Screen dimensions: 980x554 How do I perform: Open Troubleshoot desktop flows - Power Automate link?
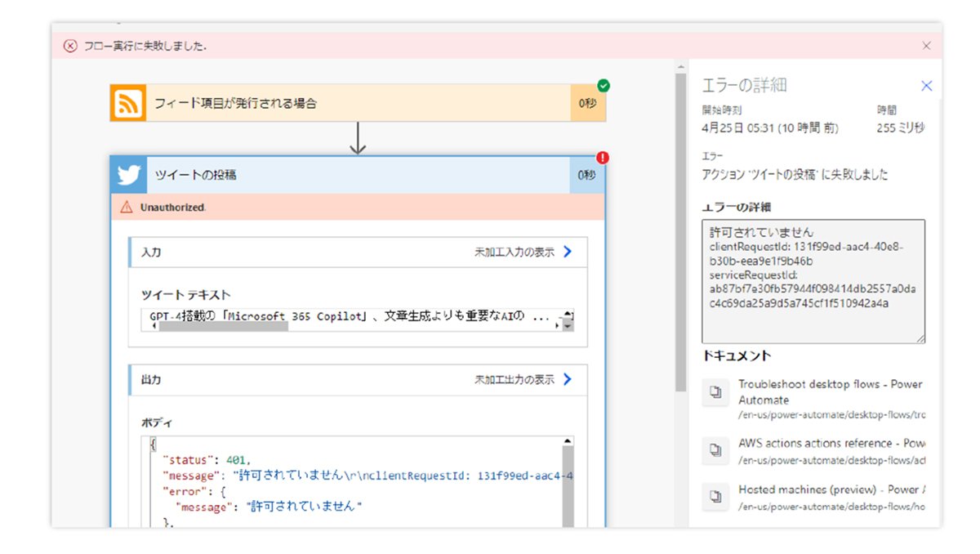point(831,392)
